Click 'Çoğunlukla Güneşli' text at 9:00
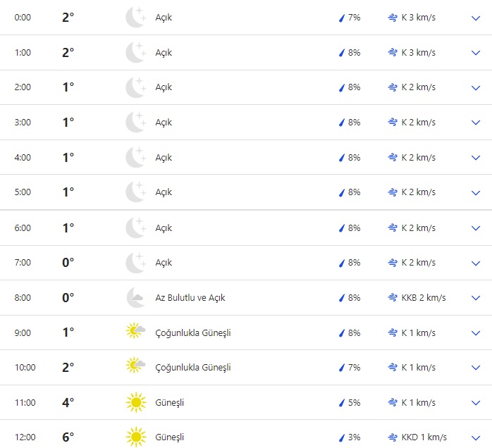Image resolution: width=492 pixels, height=448 pixels. [193, 332]
